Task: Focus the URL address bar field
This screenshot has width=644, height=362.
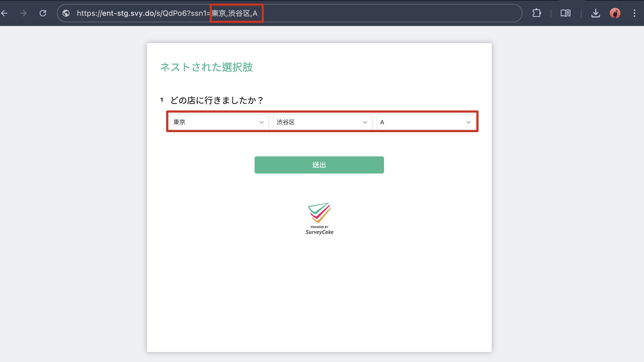Action: pyautogui.click(x=289, y=13)
